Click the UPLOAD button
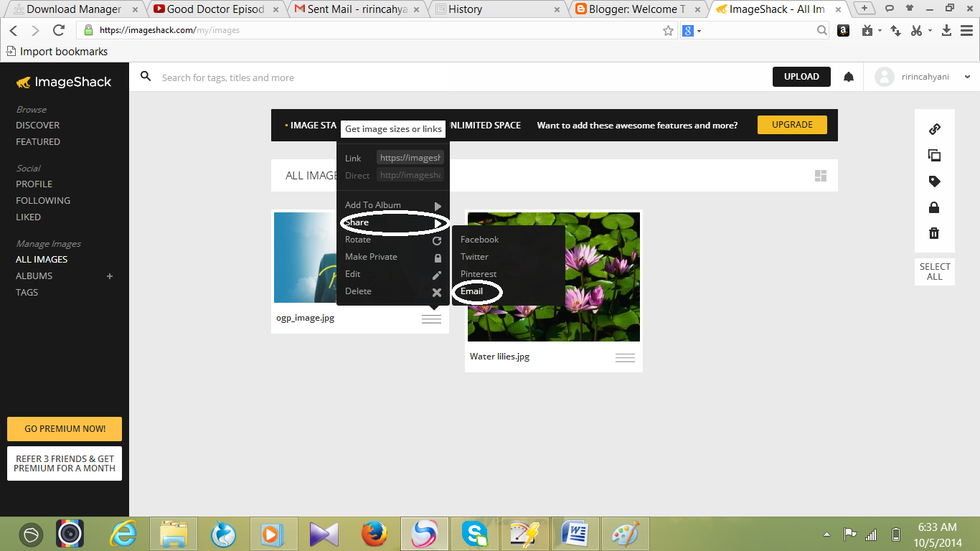Image resolution: width=980 pixels, height=551 pixels. [x=801, y=77]
